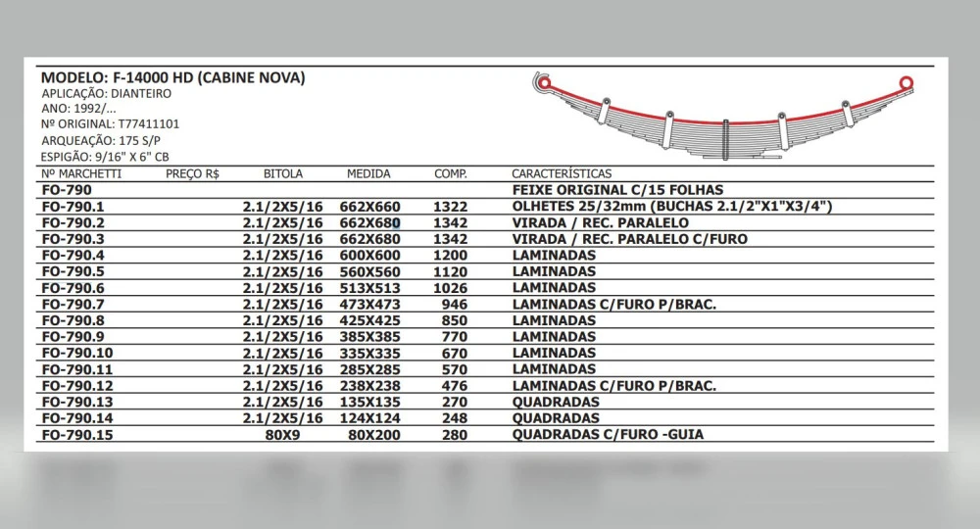Click the measure '124X124'
Screen dimensions: 980x529
(370, 418)
